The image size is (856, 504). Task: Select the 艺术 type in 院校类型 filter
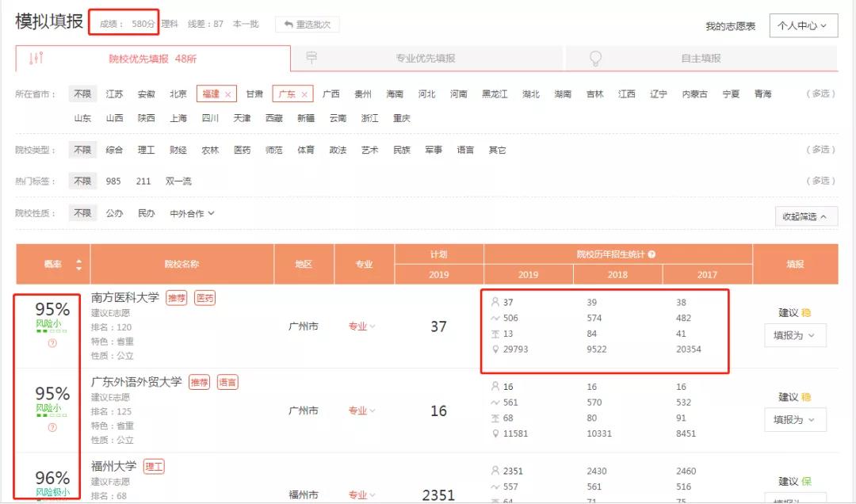click(x=369, y=150)
